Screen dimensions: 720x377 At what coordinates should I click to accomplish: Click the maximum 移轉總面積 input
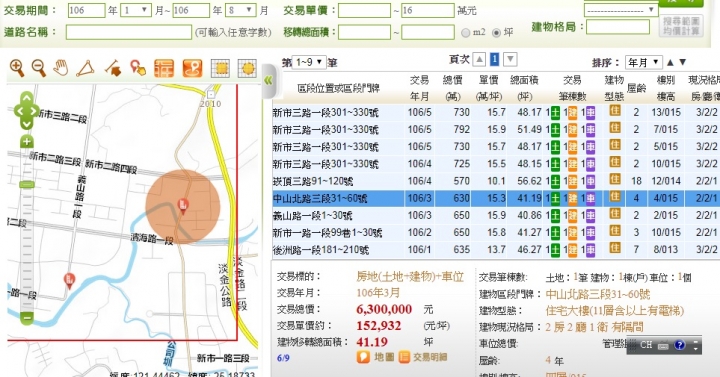pyautogui.click(x=428, y=32)
